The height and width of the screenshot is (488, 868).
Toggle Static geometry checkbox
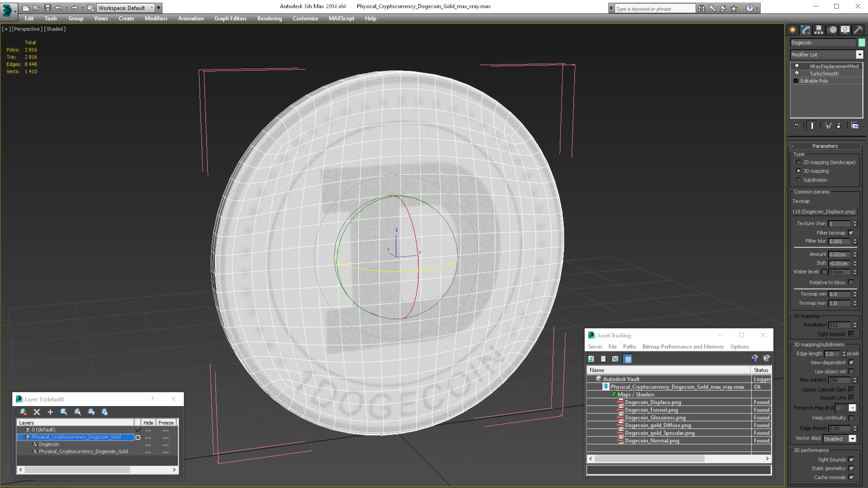coord(851,468)
